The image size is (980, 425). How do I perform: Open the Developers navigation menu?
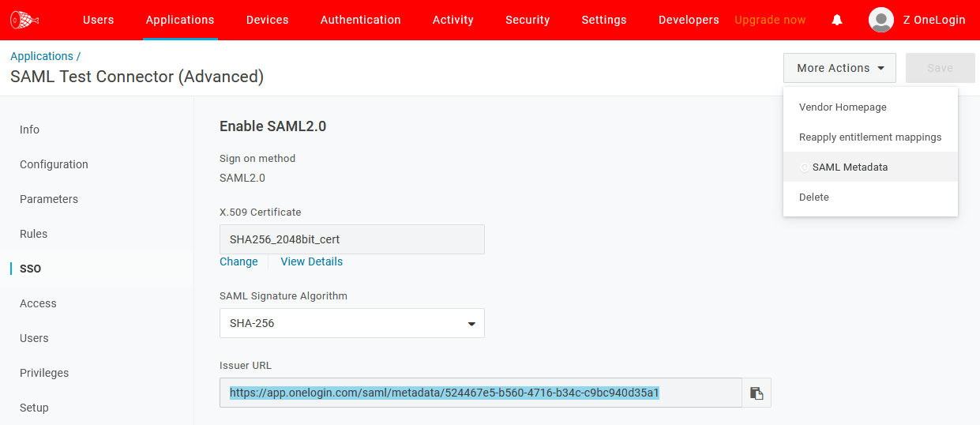tap(689, 20)
